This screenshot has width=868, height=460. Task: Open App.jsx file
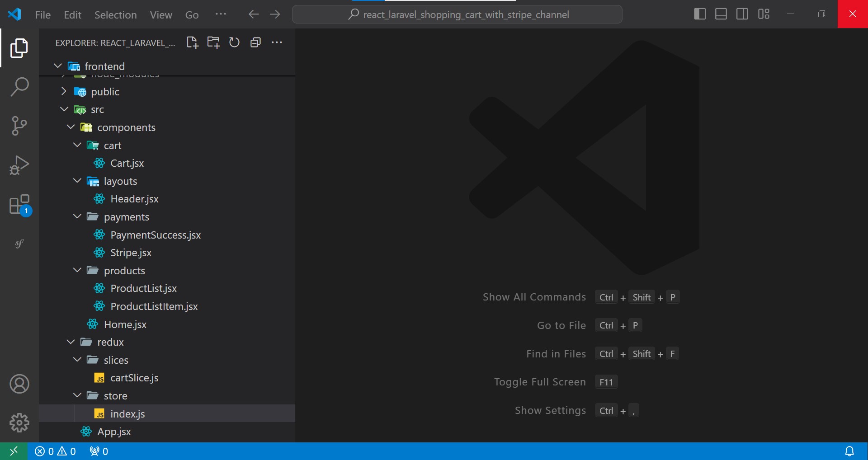tap(167, 432)
